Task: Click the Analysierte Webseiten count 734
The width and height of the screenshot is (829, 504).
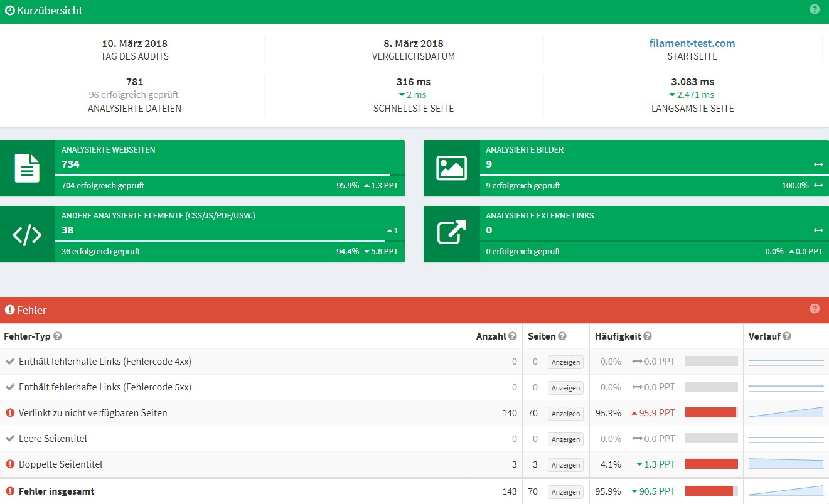Action: [70, 164]
